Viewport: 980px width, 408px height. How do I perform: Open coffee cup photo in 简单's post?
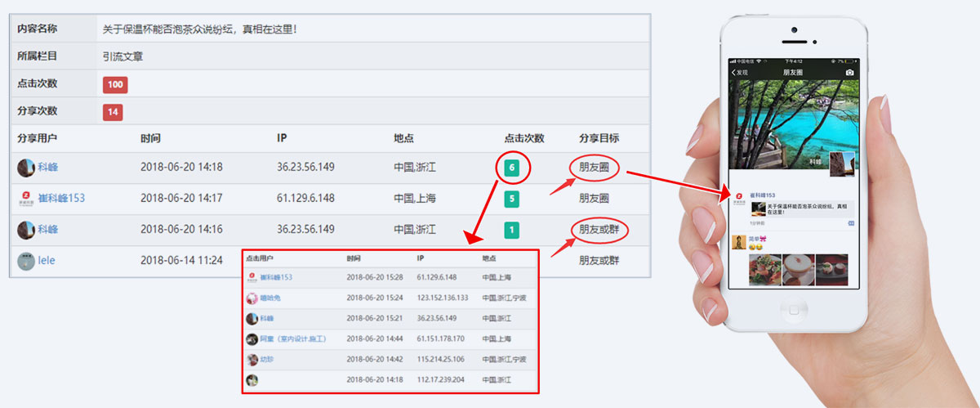[798, 269]
